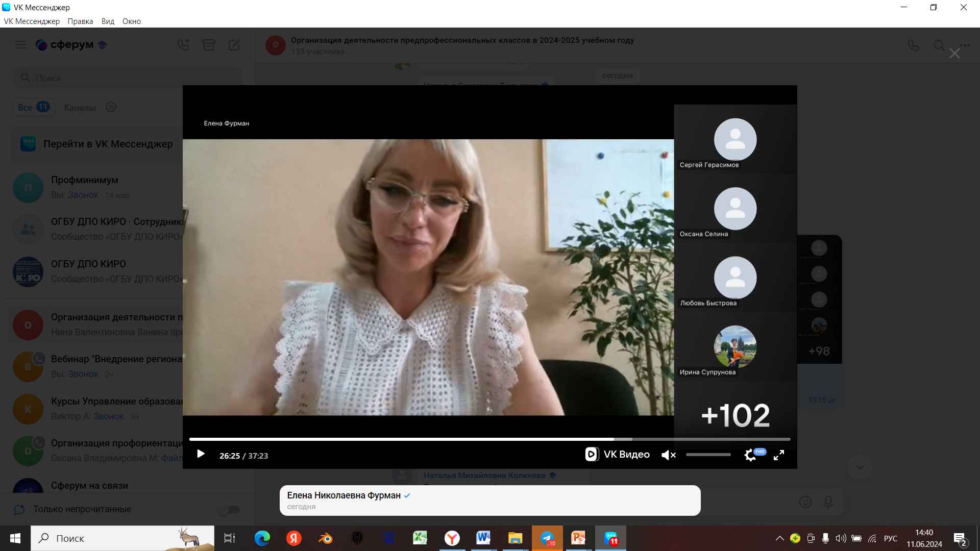Screen dimensions: 980x551
Task: Switch to Telegram on taskbar
Action: pos(547,538)
